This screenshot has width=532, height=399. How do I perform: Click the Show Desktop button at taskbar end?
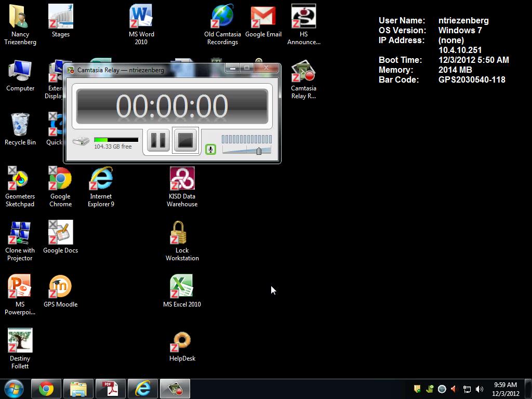(528, 389)
